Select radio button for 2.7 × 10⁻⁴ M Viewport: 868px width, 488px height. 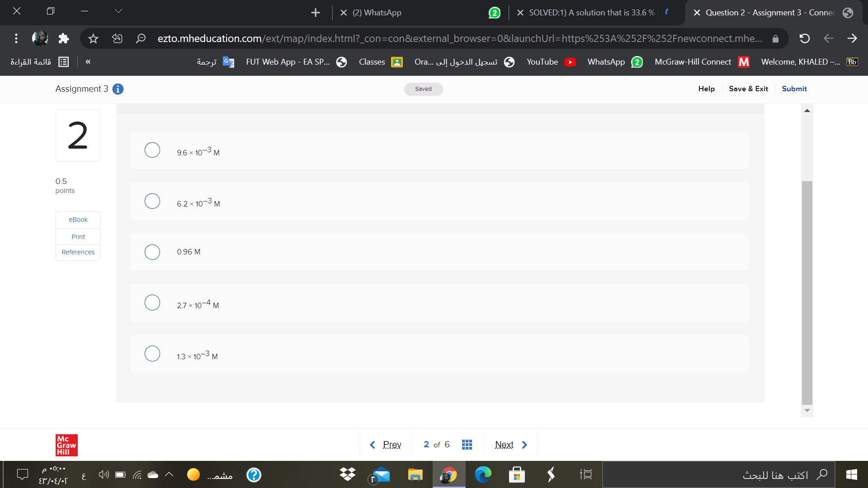coord(152,303)
